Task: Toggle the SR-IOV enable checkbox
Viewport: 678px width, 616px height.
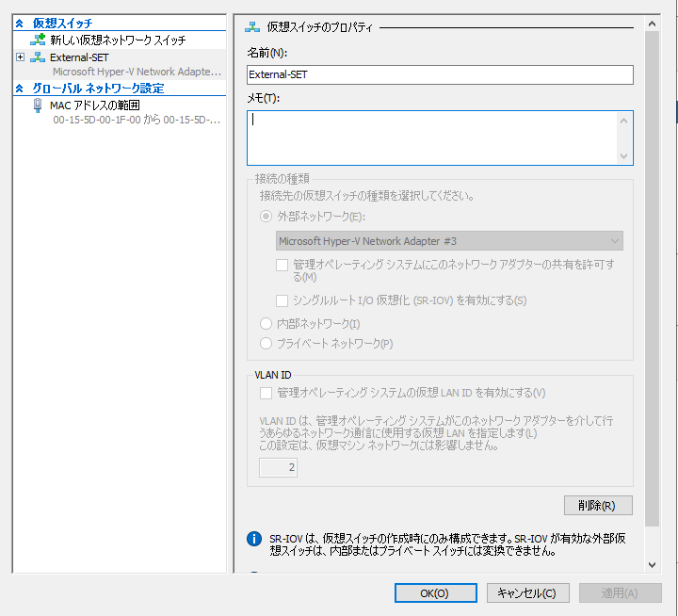Action: [x=282, y=300]
